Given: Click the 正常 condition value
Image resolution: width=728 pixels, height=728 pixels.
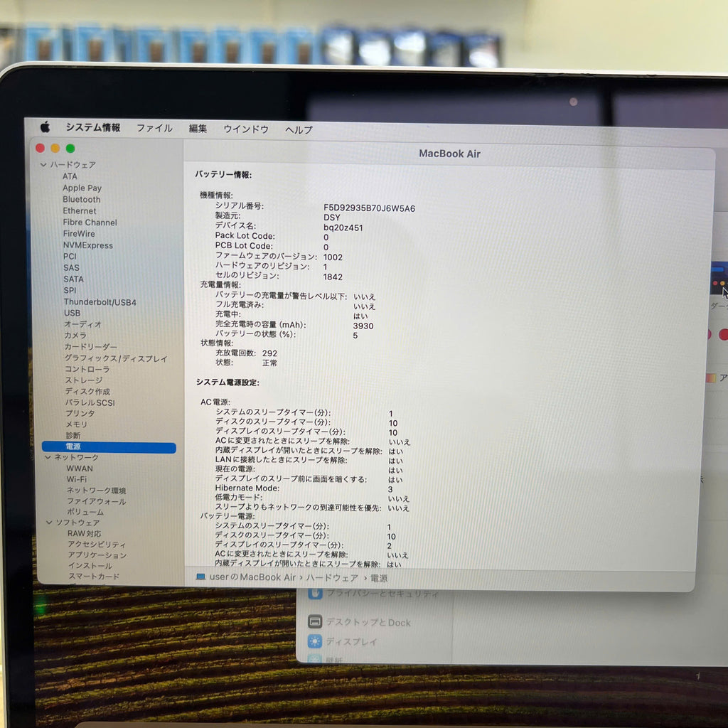Looking at the screenshot, I should pos(269,363).
